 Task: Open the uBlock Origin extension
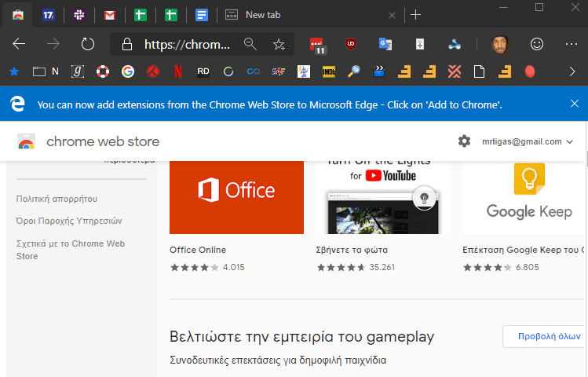[x=351, y=44]
